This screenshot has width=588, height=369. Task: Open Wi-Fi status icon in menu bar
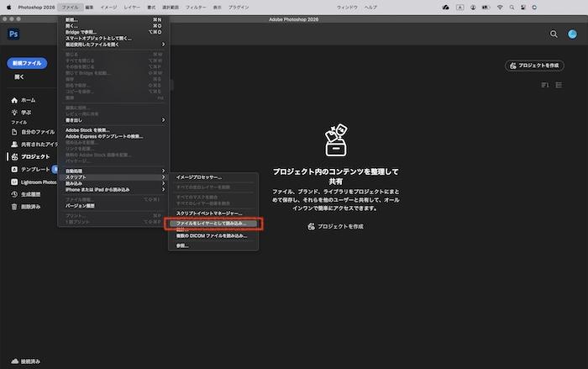500,7
